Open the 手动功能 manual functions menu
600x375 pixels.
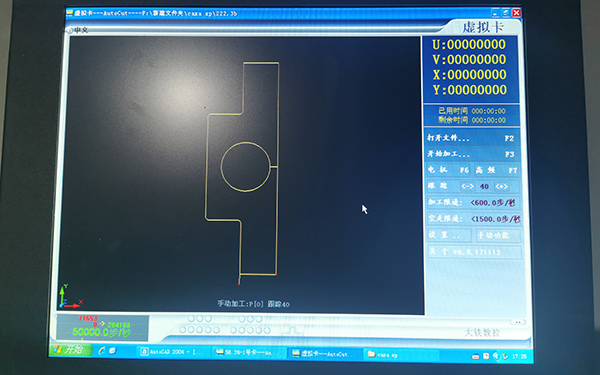click(498, 235)
